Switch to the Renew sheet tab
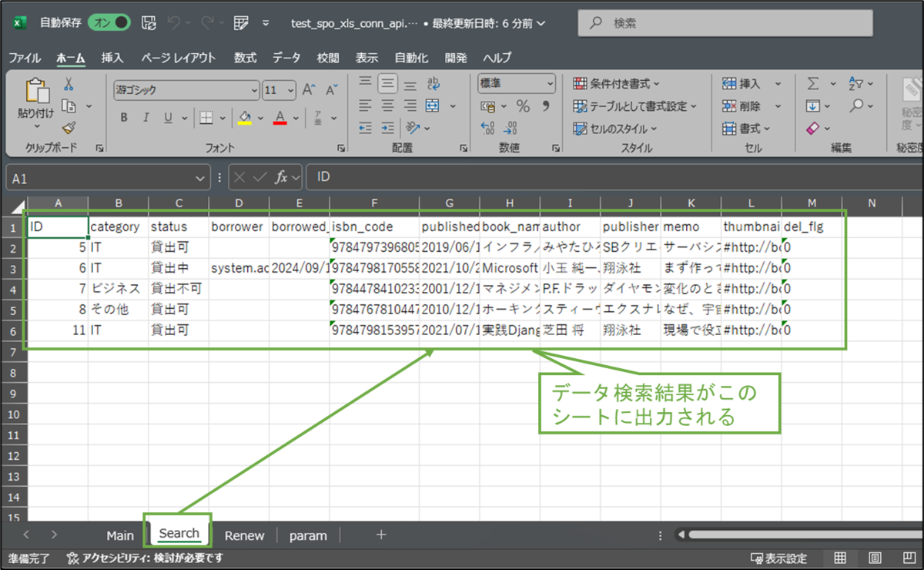This screenshot has height=570, width=924. pyautogui.click(x=244, y=535)
